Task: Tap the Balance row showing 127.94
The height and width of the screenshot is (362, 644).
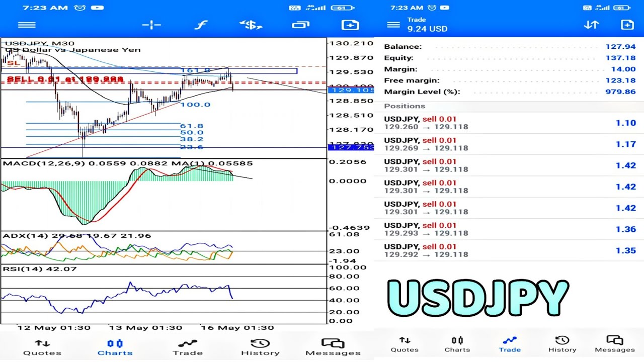Action: click(x=509, y=47)
